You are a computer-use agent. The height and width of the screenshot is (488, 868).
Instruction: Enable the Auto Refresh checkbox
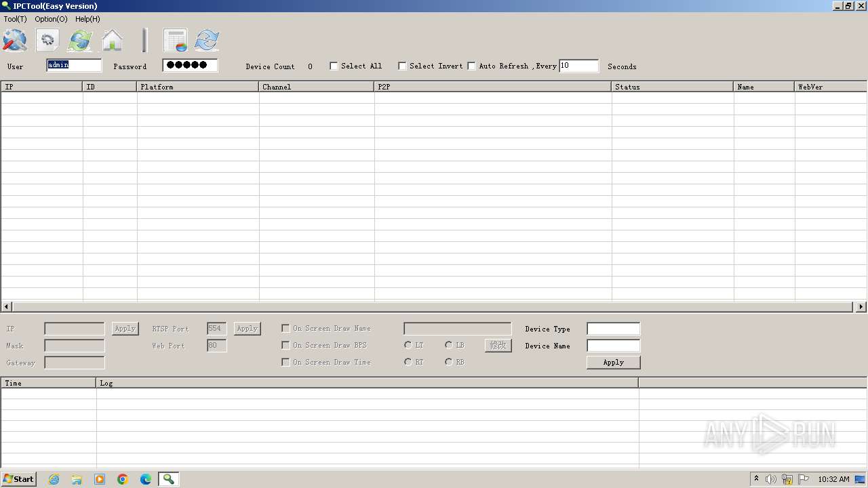coord(471,66)
